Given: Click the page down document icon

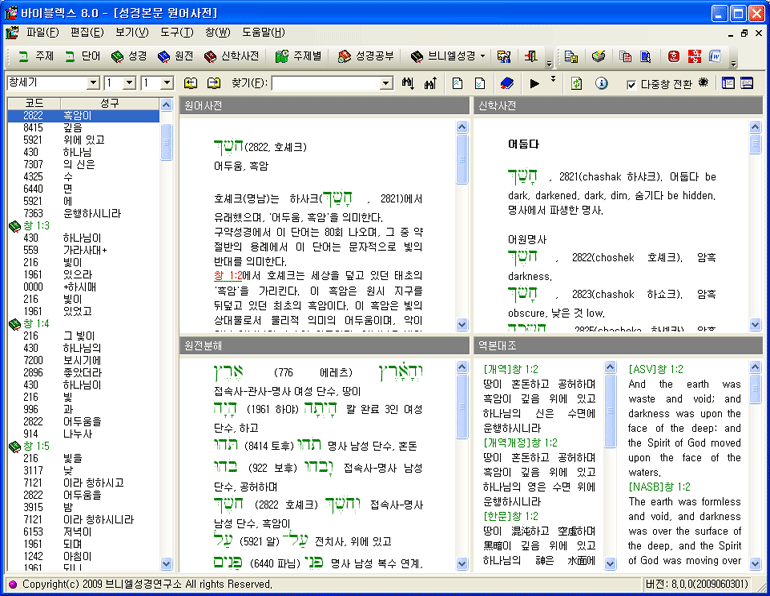Looking at the screenshot, I should click(x=480, y=83).
